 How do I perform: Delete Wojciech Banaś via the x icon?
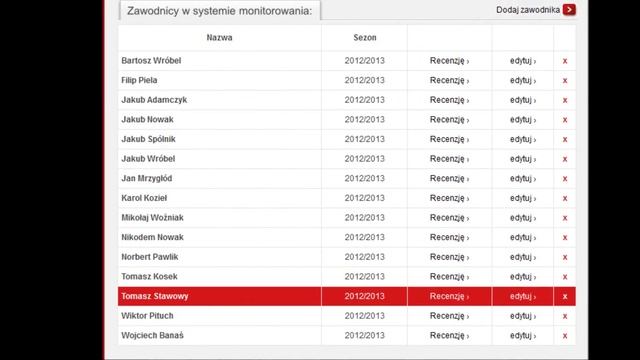point(565,336)
